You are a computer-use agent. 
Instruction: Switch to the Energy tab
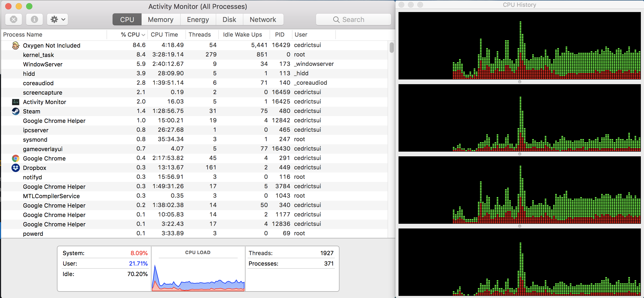198,20
